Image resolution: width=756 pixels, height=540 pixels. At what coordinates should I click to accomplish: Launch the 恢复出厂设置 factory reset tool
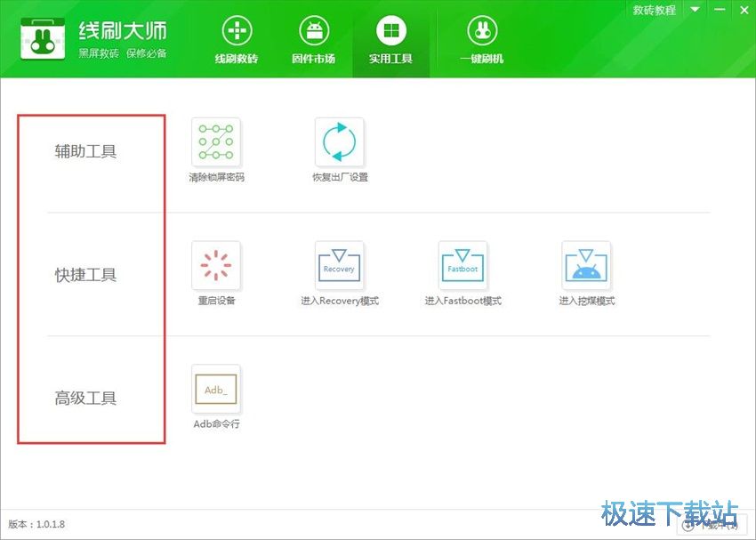pos(340,142)
